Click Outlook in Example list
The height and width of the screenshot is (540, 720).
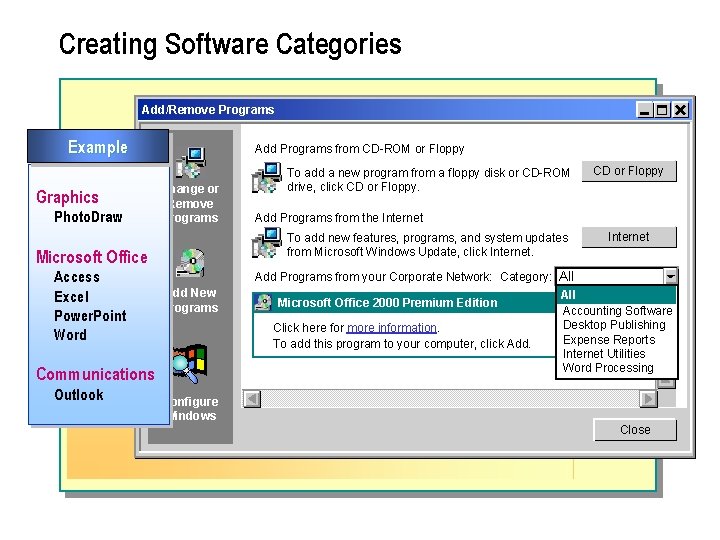coord(79,395)
